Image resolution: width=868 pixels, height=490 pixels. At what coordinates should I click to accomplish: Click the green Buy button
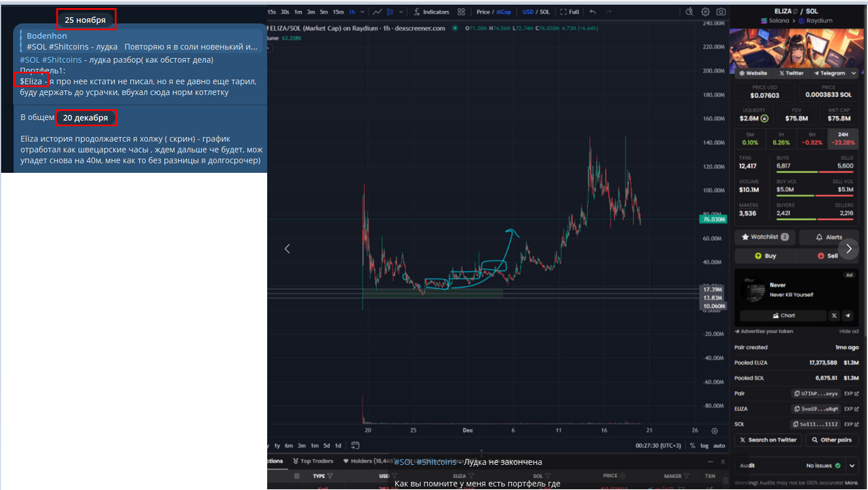[765, 256]
